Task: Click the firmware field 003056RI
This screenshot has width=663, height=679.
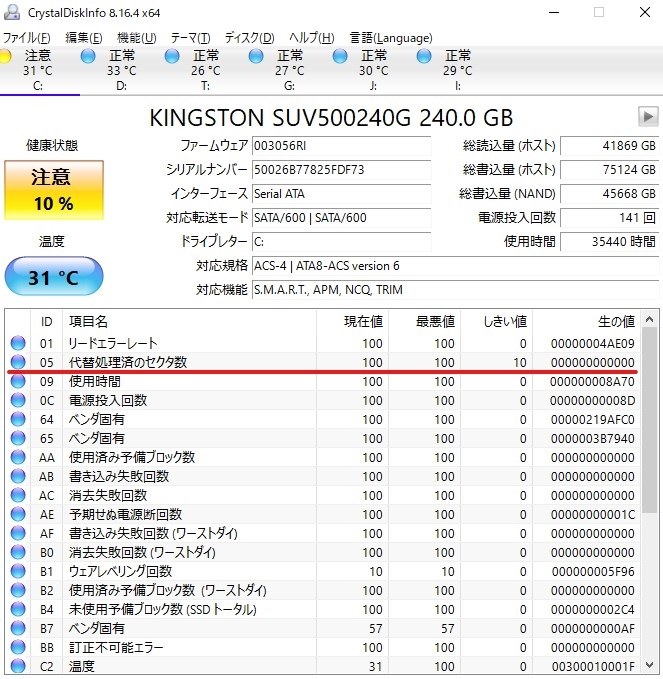Action: point(342,146)
